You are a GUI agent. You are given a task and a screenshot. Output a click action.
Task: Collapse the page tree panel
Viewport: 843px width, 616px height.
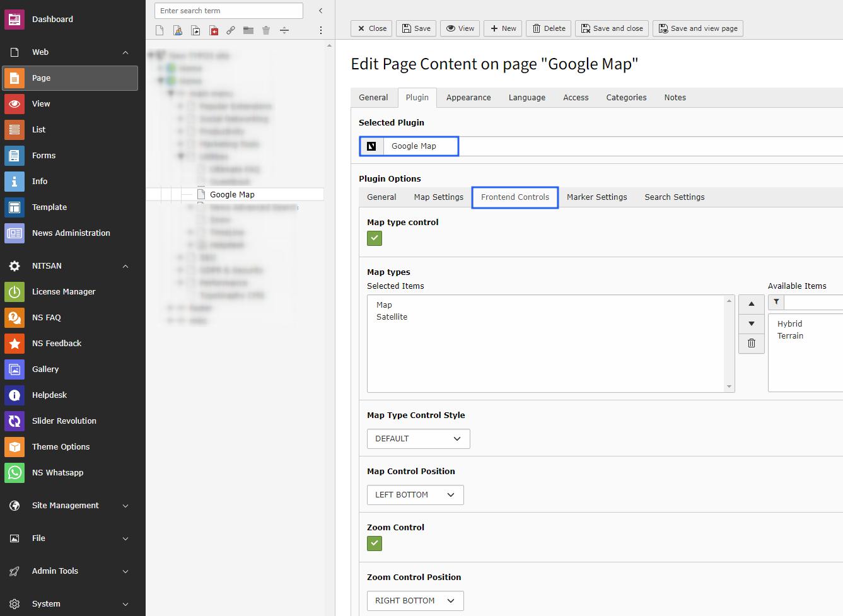click(x=320, y=11)
